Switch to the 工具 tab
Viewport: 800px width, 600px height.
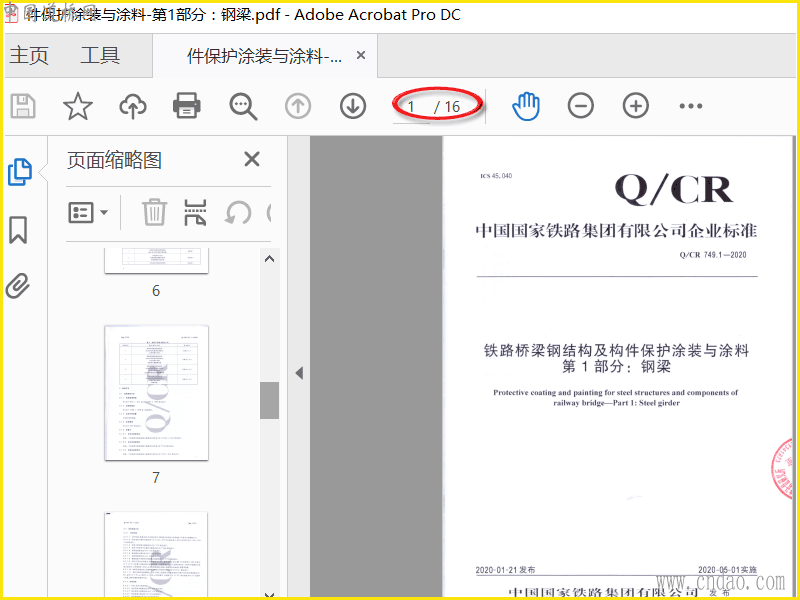click(100, 55)
